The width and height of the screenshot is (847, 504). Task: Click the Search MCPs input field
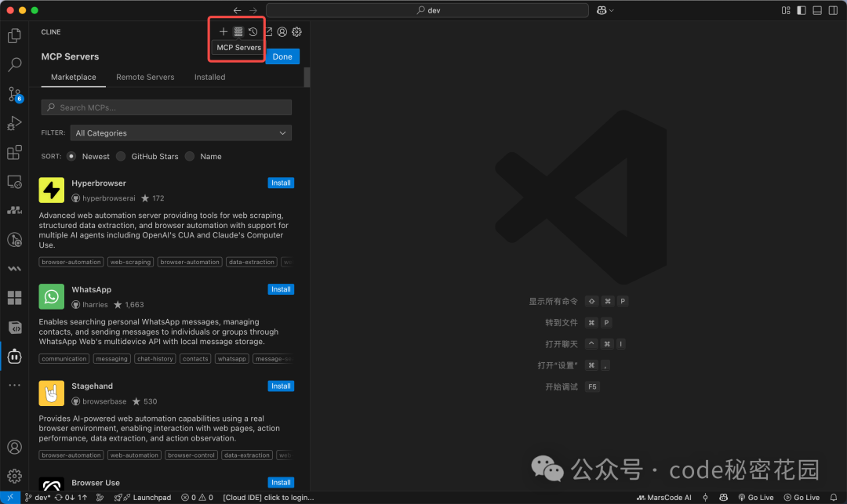pos(165,107)
